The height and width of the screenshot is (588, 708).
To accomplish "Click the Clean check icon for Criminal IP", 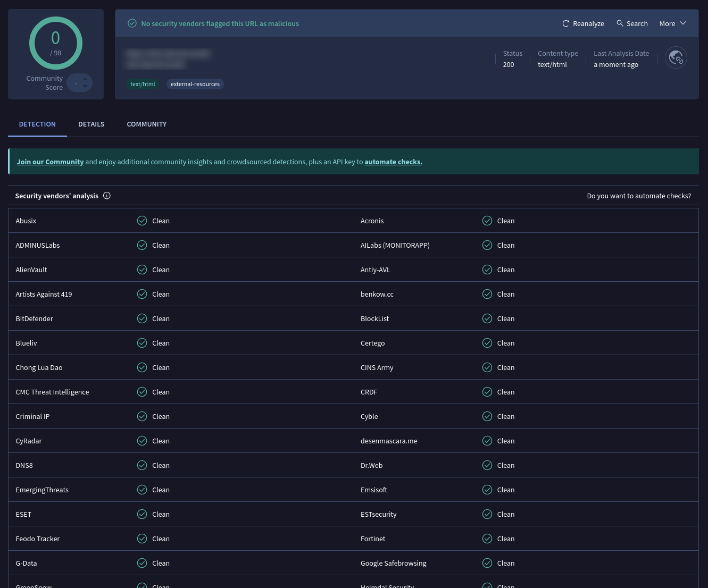I will pyautogui.click(x=142, y=416).
